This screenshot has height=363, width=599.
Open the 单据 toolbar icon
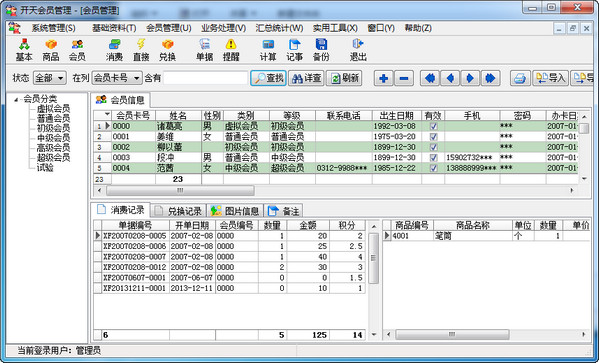[x=204, y=50]
